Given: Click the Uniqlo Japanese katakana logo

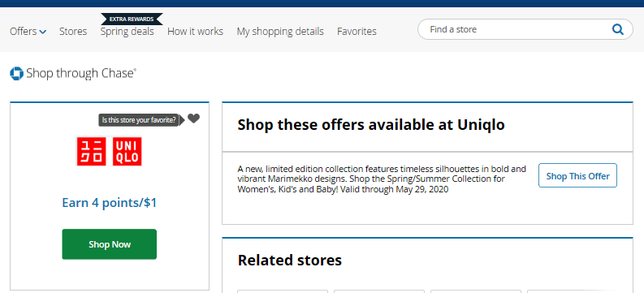Looking at the screenshot, I should pyautogui.click(x=91, y=152).
